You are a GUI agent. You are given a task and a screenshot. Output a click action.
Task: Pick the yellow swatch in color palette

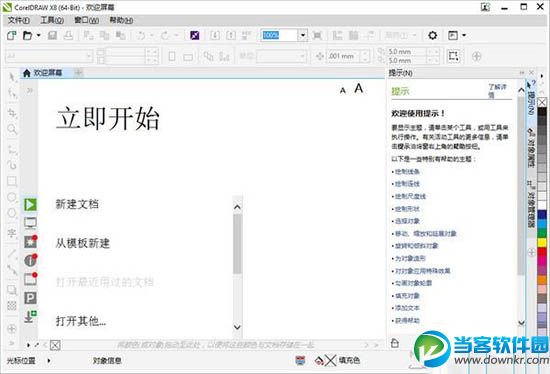542,242
